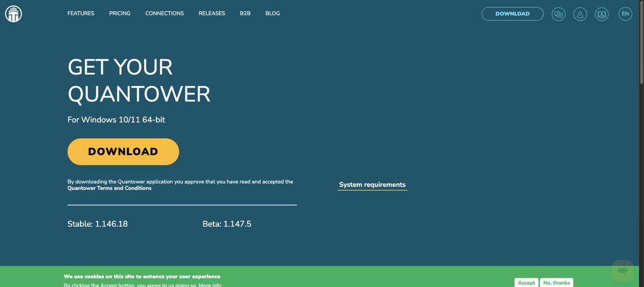Open the chat messages icon in the header
Image resolution: width=644 pixels, height=287 pixels.
[x=558, y=14]
